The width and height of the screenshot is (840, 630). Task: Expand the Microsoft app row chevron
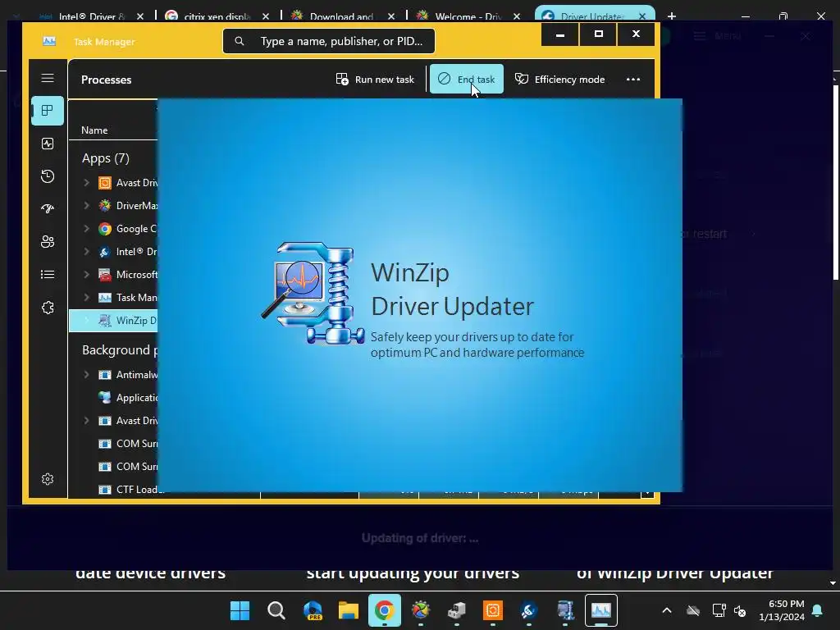pos(87,275)
